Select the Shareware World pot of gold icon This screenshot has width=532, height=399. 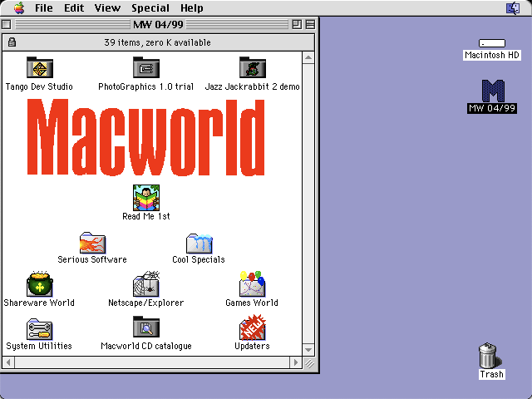point(40,284)
